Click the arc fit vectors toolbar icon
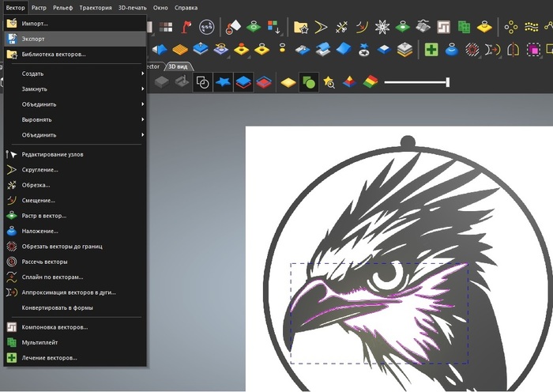This screenshot has height=392, width=553. 493,50
